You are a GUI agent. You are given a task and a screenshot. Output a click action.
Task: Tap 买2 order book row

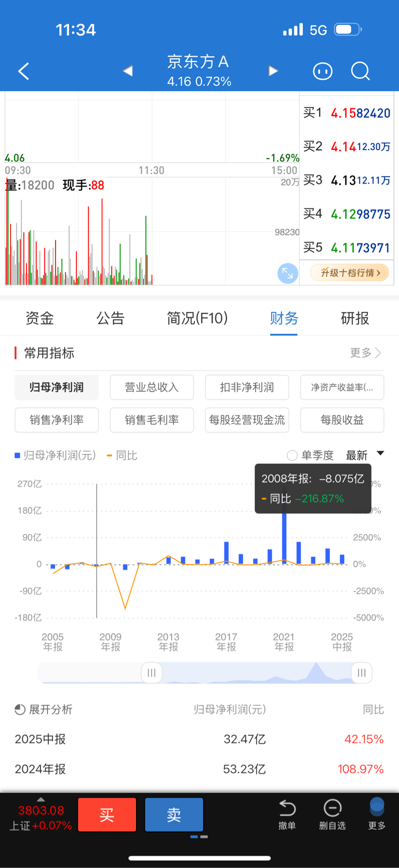point(347,146)
